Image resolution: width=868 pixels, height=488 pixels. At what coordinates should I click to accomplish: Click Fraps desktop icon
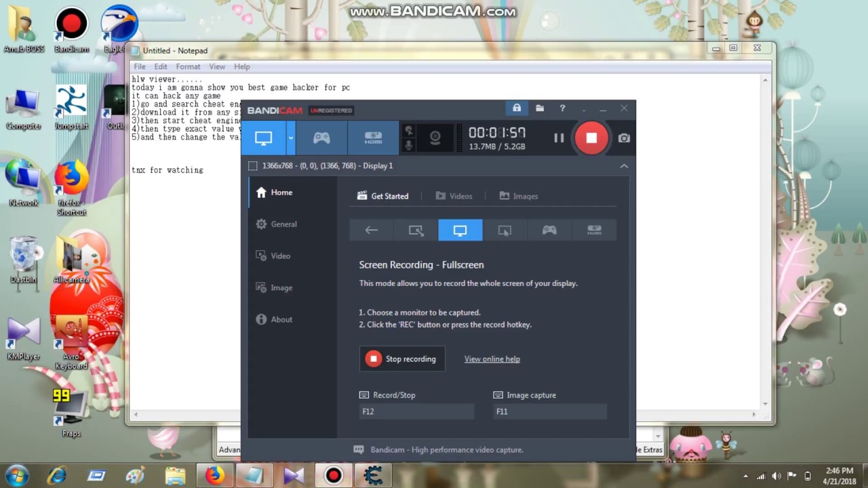coord(71,413)
